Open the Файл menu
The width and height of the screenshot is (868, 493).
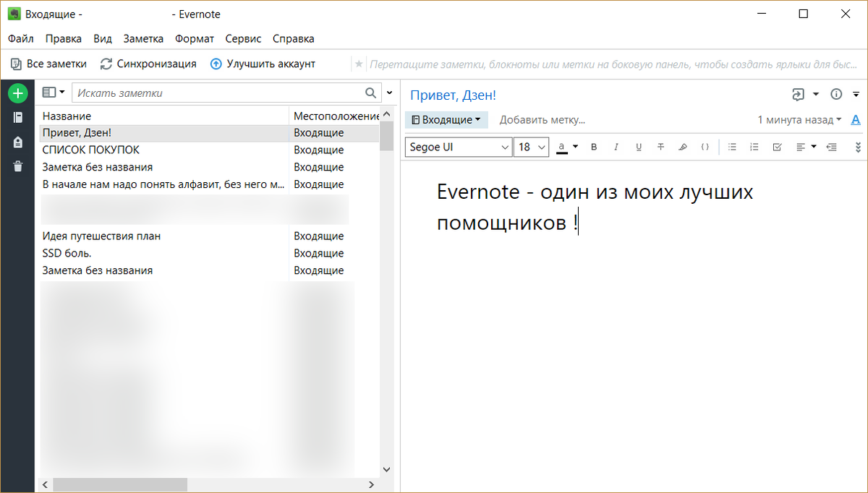pyautogui.click(x=21, y=39)
